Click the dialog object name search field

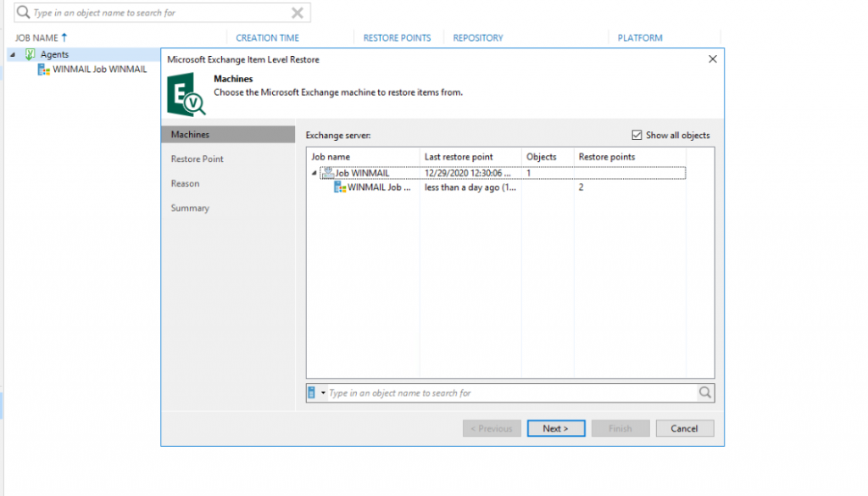coord(509,393)
